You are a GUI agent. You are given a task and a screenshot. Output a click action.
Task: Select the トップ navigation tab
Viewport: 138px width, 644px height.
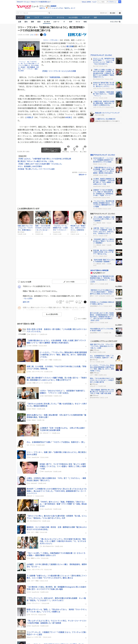tap(20, 17)
